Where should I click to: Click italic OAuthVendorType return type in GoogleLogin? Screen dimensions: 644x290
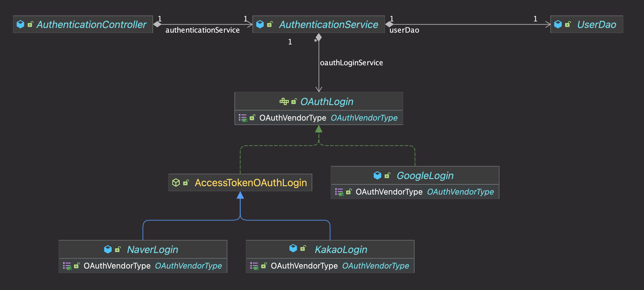pyautogui.click(x=461, y=192)
